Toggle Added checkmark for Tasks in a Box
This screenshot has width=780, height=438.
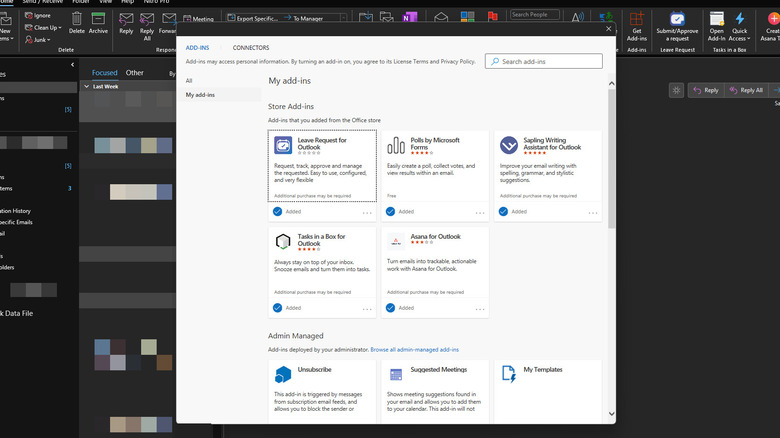[x=278, y=308]
